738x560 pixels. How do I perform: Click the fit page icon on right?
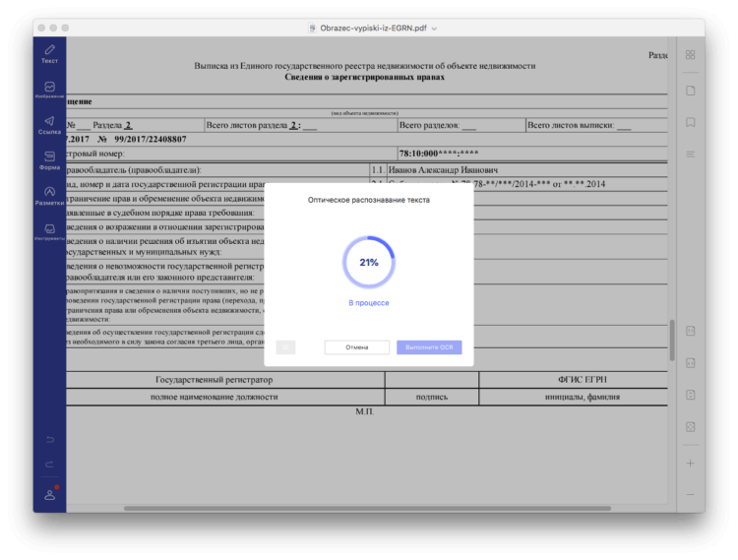click(x=691, y=426)
